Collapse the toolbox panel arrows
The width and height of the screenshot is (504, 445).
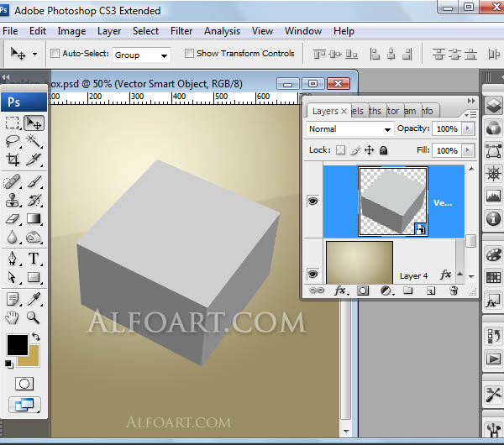(6, 77)
